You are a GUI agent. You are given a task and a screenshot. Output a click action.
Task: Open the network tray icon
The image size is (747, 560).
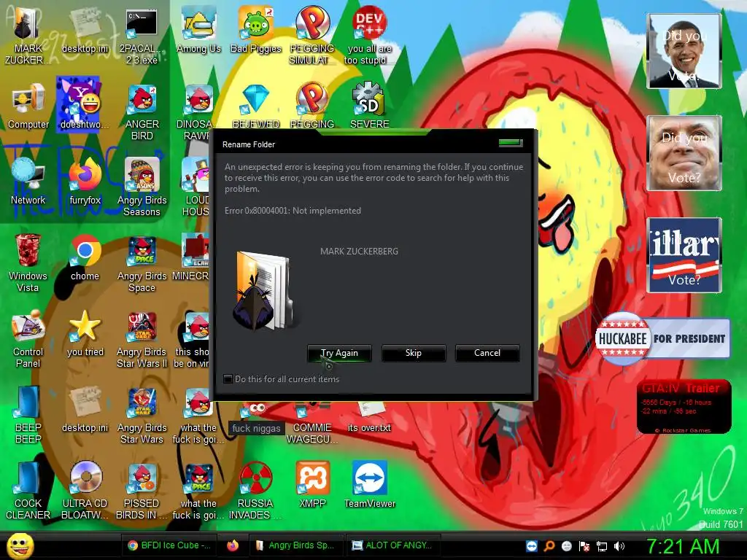(602, 546)
